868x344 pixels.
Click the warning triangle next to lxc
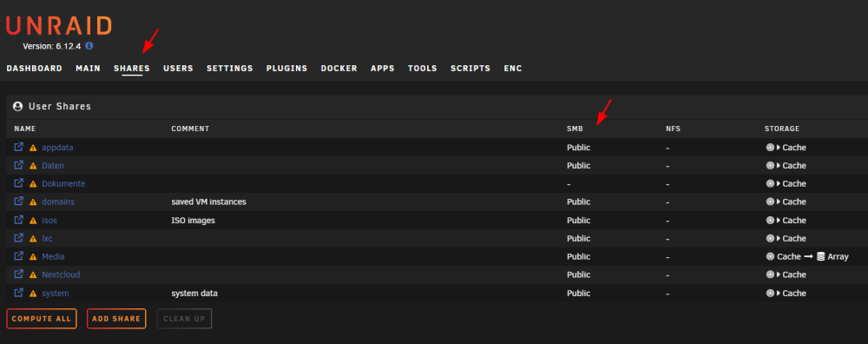[x=33, y=239]
